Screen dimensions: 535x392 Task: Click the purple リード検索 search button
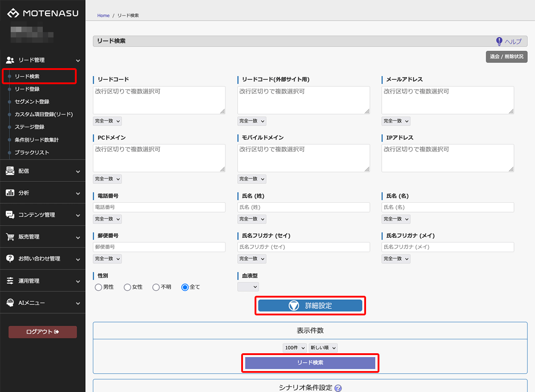pyautogui.click(x=310, y=363)
